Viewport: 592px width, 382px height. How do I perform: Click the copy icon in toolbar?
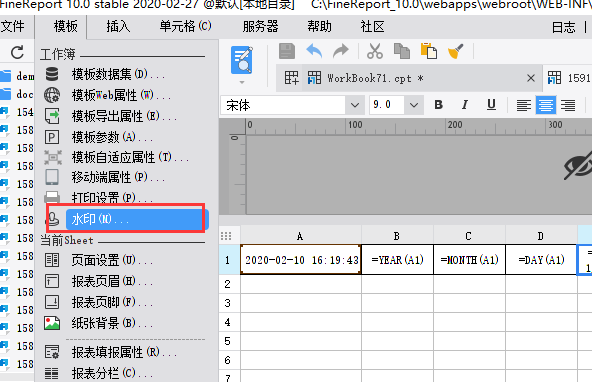pos(402,51)
